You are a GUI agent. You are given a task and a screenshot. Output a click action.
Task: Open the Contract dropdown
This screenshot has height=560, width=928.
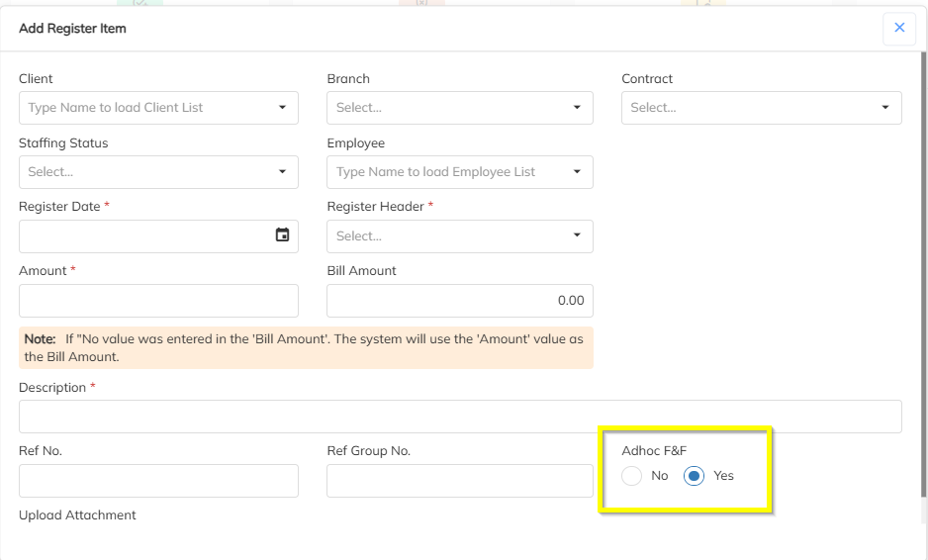pyautogui.click(x=885, y=108)
